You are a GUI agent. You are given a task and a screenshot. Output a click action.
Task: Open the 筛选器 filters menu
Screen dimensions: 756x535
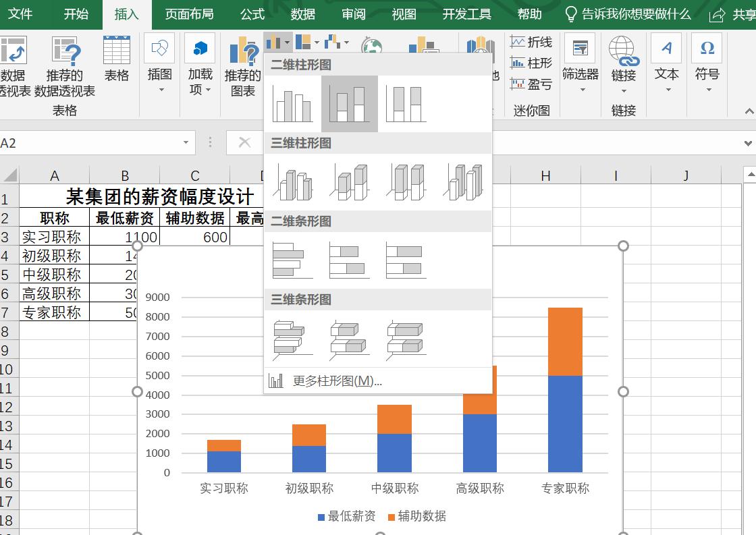coord(580,63)
